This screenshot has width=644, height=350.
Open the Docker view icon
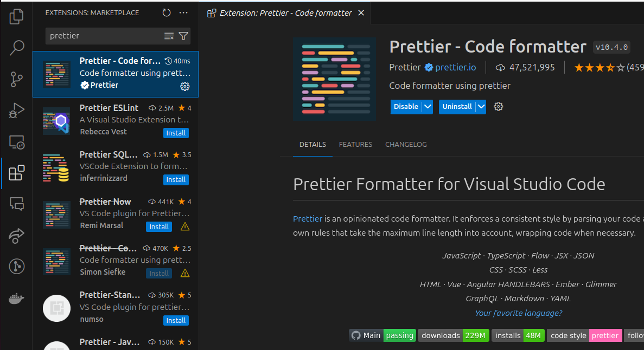click(16, 299)
